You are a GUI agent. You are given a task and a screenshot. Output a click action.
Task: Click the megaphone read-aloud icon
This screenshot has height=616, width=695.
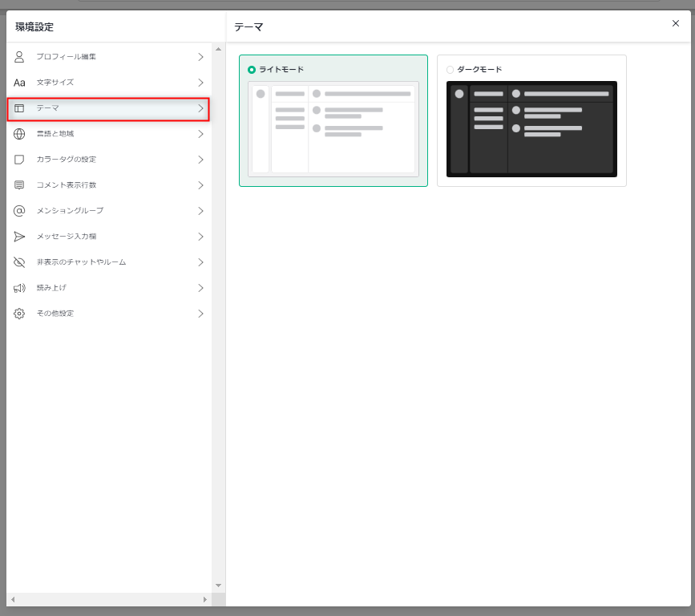[x=19, y=288]
